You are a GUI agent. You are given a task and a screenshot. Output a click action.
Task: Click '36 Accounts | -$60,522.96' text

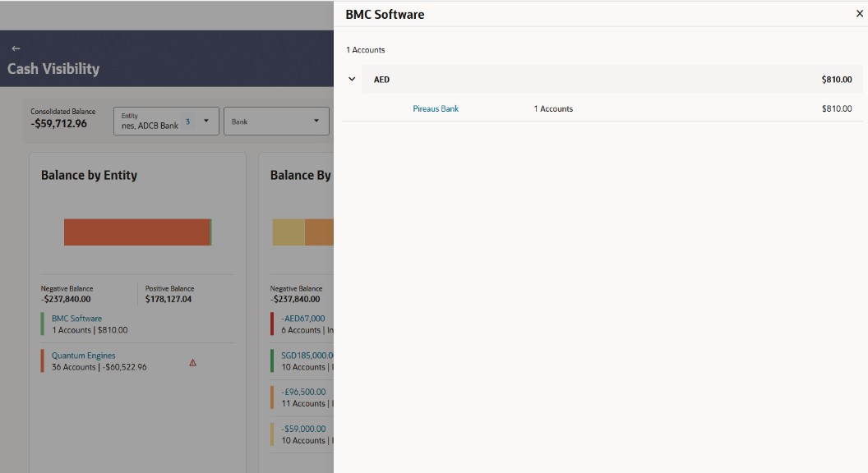click(x=99, y=367)
